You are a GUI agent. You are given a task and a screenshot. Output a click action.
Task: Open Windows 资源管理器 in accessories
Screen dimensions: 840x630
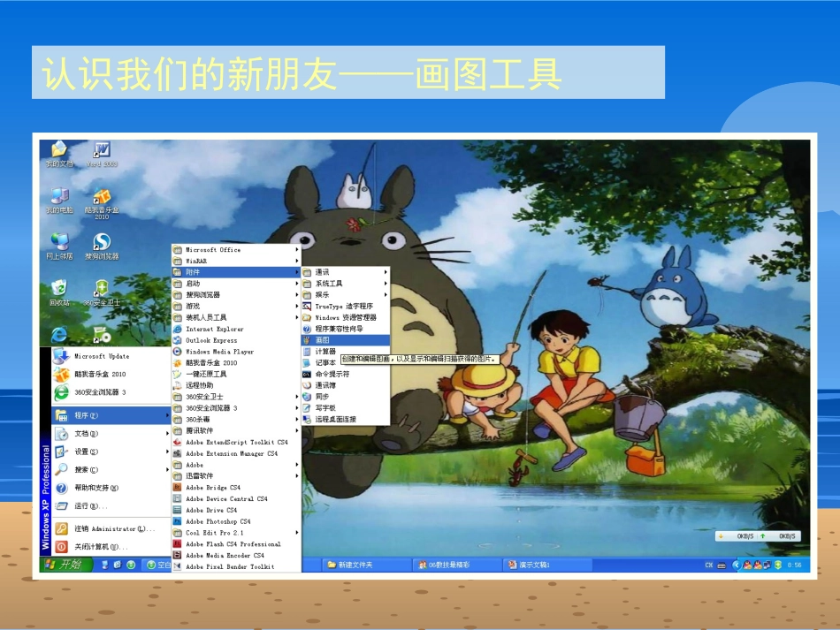point(346,317)
